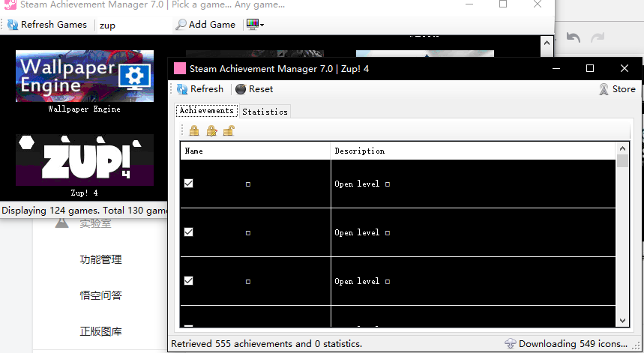Maximize the Pick a game window
Image resolution: width=644 pixels, height=353 pixels.
pyautogui.click(x=503, y=4)
